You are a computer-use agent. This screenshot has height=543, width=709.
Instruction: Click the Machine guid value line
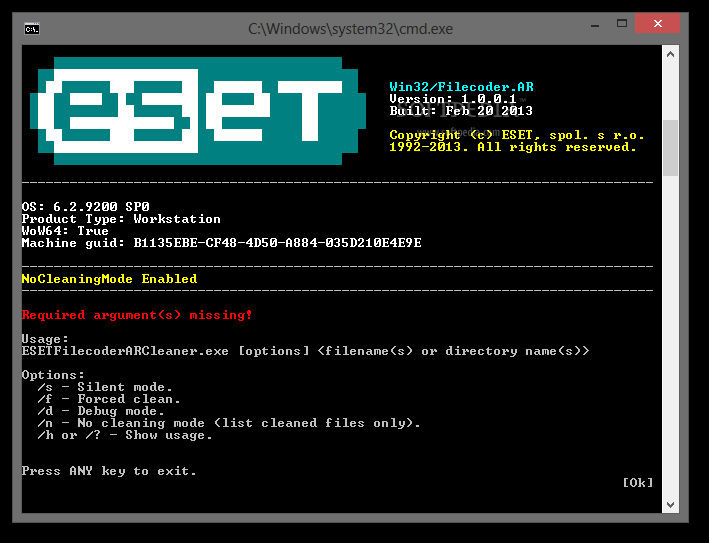click(222, 243)
